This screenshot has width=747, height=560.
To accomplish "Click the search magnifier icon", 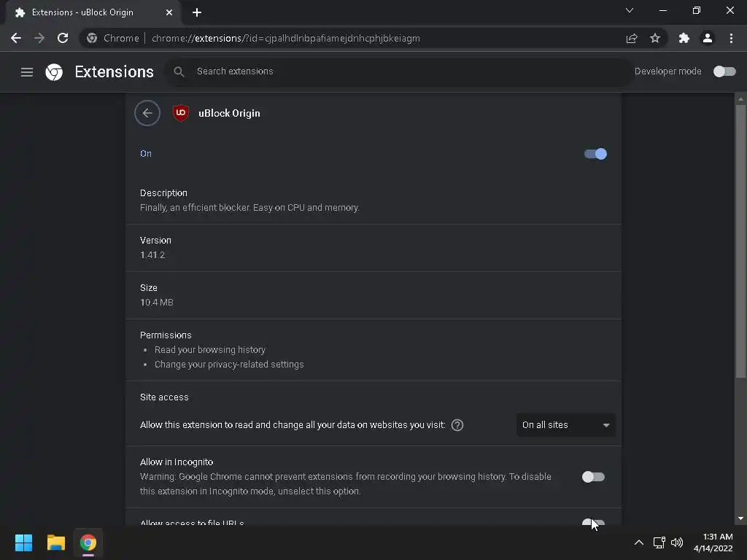I will tap(179, 71).
